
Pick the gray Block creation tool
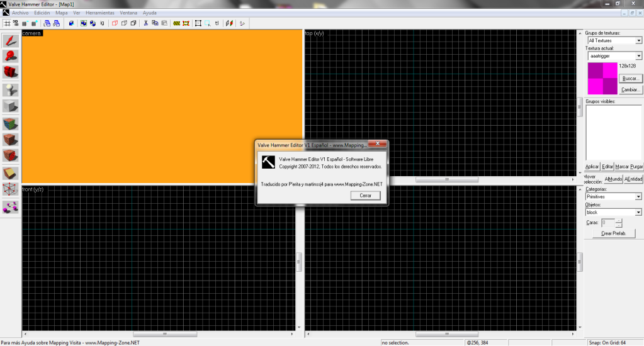point(11,106)
